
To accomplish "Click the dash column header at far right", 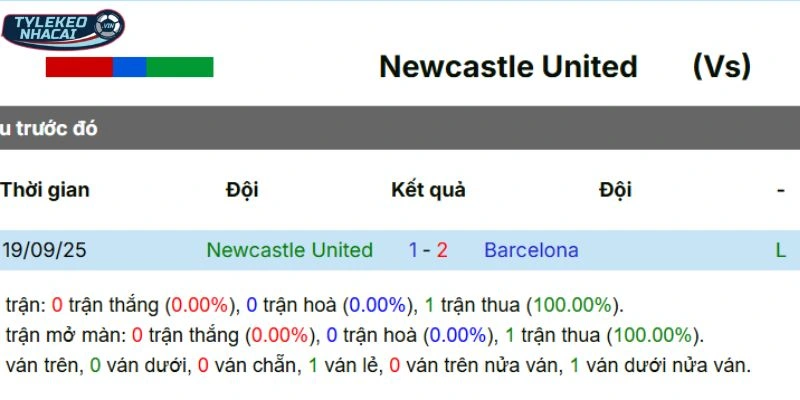I will (780, 190).
